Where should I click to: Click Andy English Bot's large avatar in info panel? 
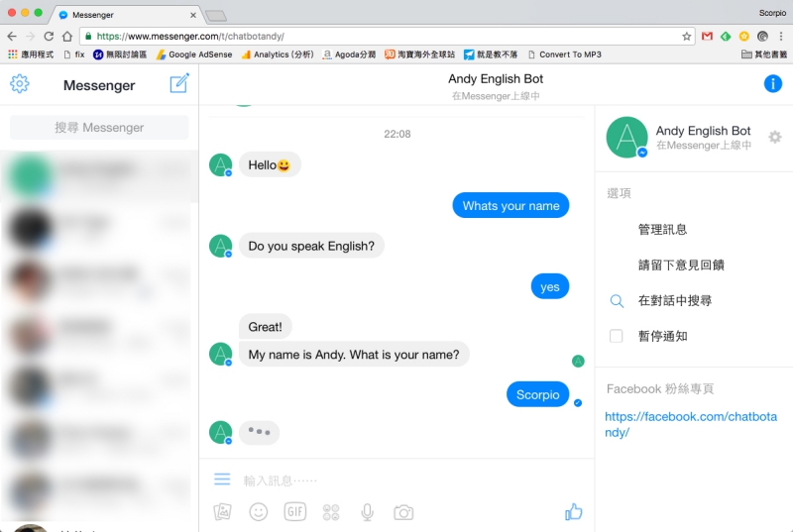point(626,137)
